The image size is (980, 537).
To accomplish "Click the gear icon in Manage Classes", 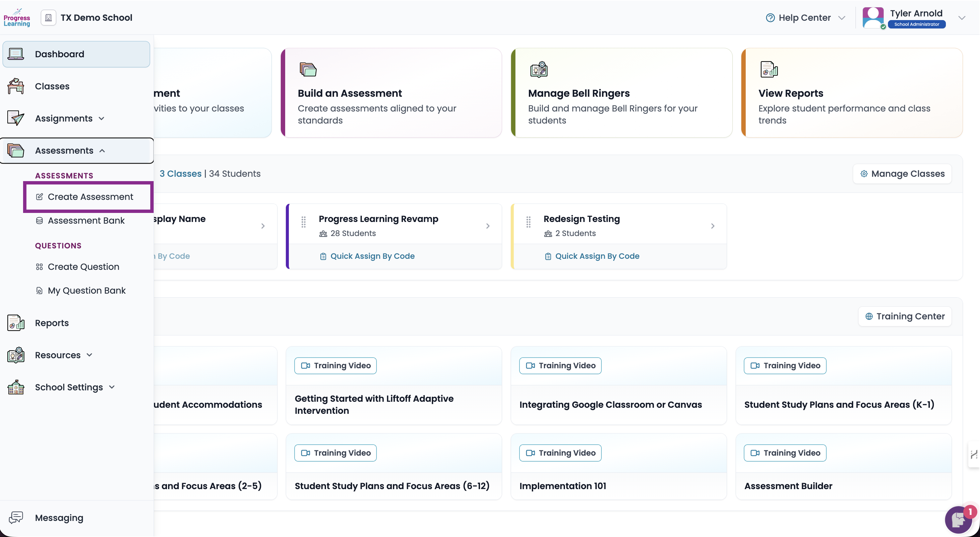I will (x=864, y=174).
